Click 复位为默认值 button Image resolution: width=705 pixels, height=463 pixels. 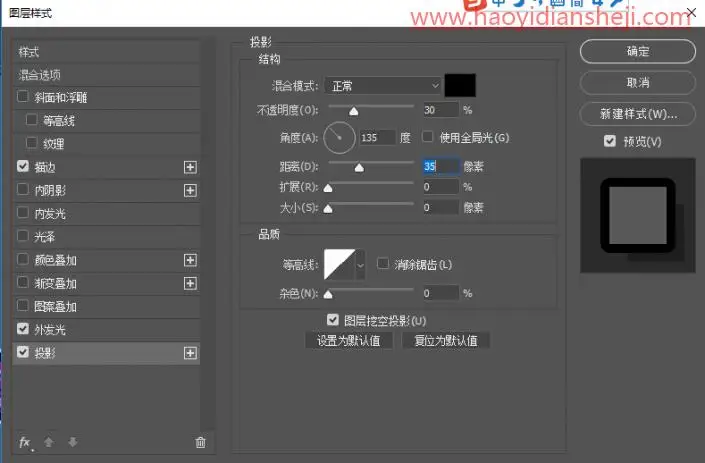[x=446, y=341]
